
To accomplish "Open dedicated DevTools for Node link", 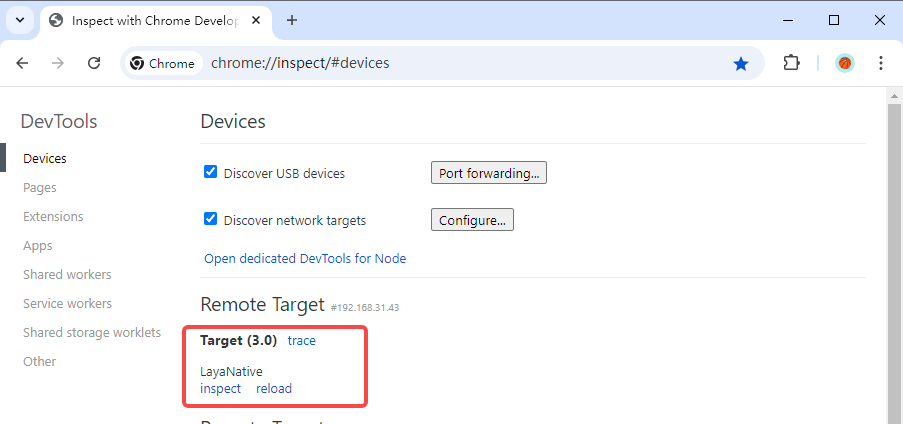I will pyautogui.click(x=305, y=258).
